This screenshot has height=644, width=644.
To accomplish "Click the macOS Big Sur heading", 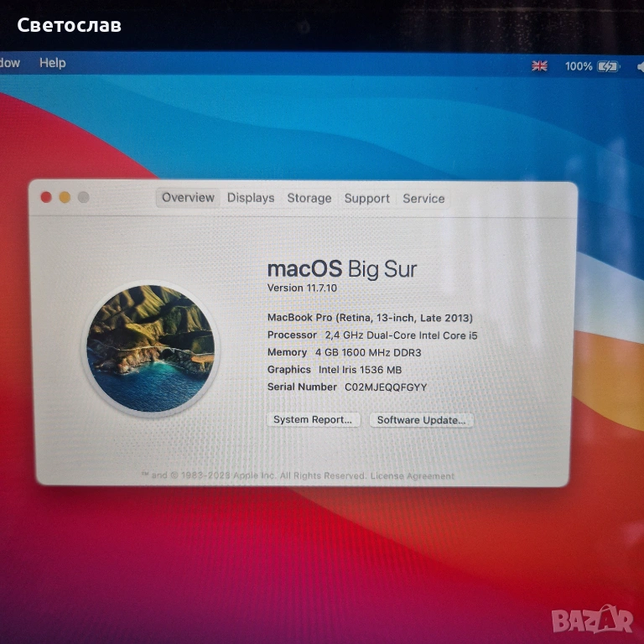I will pyautogui.click(x=342, y=269).
